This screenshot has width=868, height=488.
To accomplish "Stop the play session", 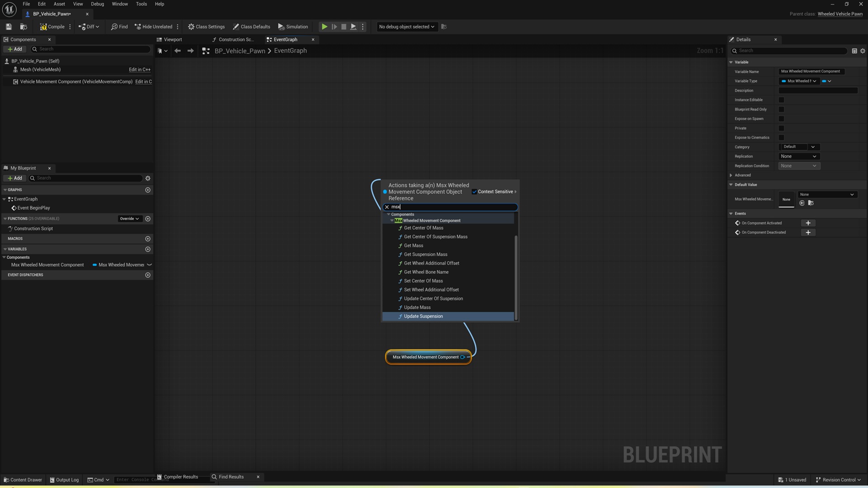I will [x=344, y=27].
